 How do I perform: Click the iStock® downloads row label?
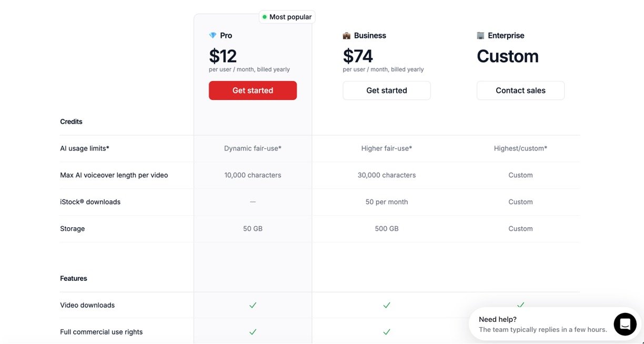pos(90,202)
